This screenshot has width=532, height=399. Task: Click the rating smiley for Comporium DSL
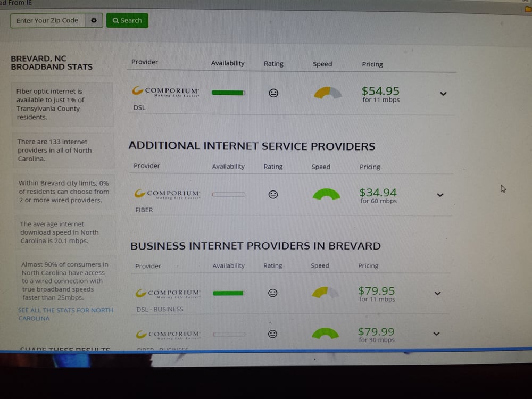click(x=273, y=93)
